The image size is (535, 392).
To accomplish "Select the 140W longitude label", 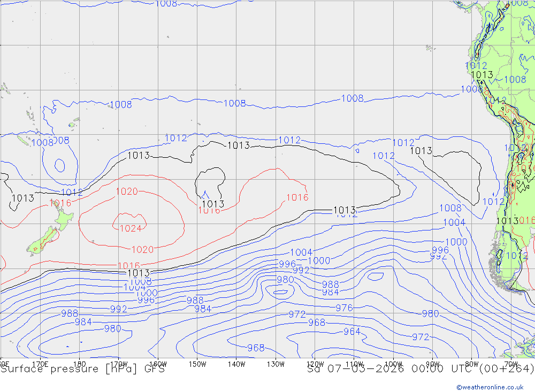I will pos(236,364).
